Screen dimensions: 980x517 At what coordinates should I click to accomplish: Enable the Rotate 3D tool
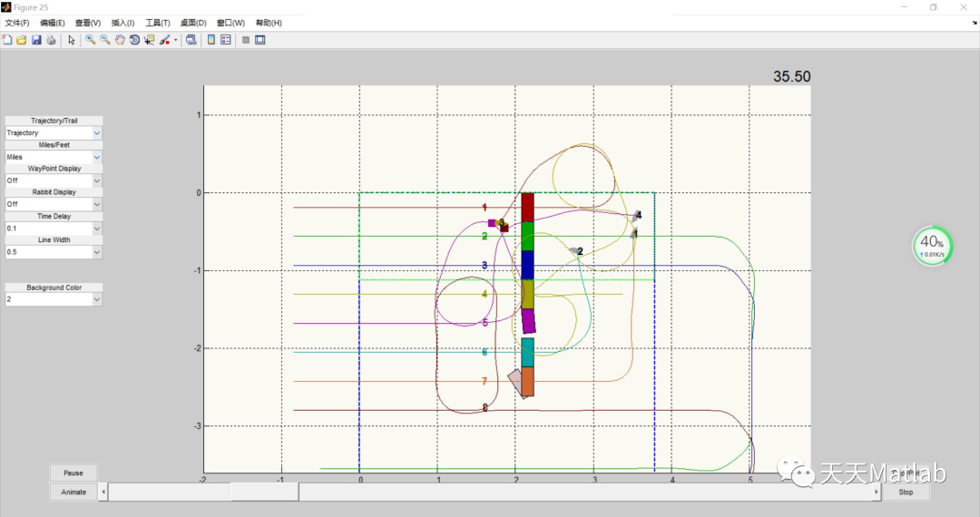(x=134, y=40)
